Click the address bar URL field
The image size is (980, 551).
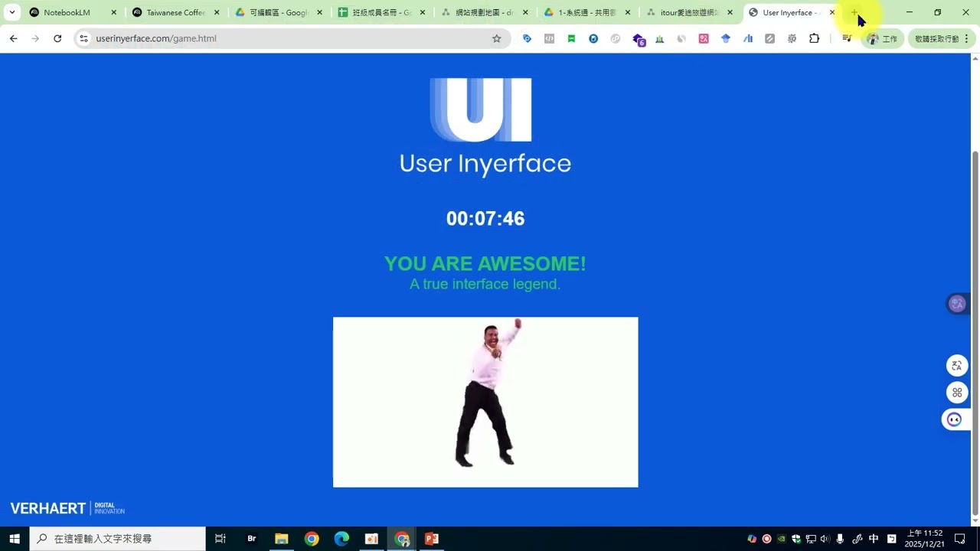click(x=291, y=38)
